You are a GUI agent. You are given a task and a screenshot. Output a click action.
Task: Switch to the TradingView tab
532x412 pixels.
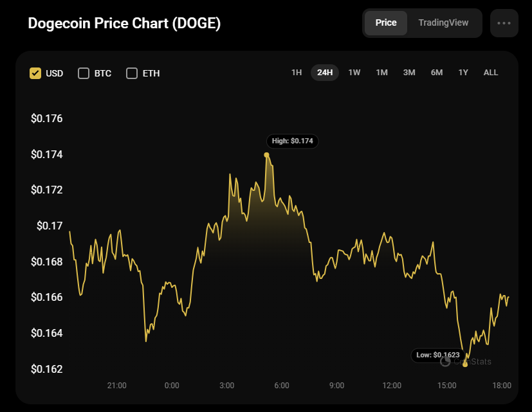click(443, 23)
